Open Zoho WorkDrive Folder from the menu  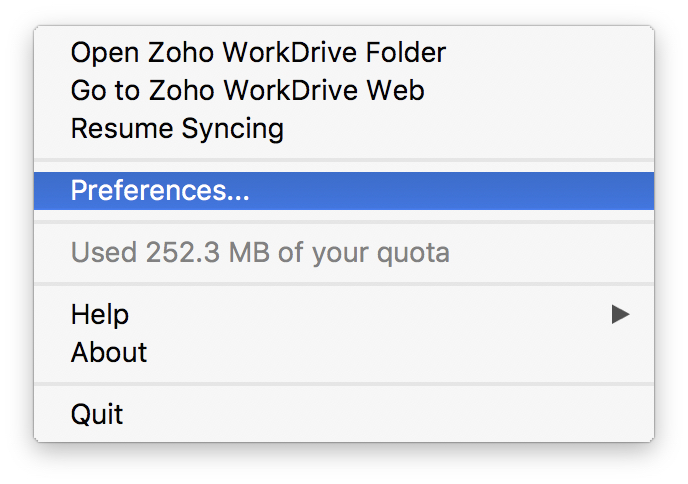coord(258,52)
